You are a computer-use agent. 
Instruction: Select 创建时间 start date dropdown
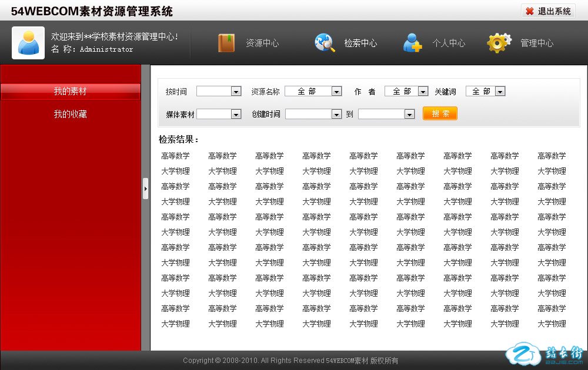click(x=313, y=115)
